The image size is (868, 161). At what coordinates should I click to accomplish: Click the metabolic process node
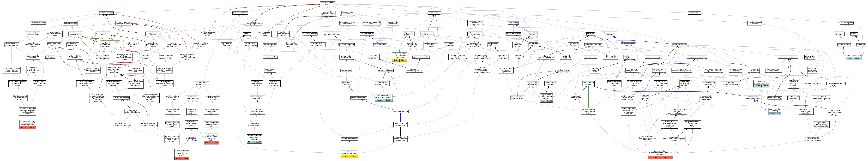(106, 13)
